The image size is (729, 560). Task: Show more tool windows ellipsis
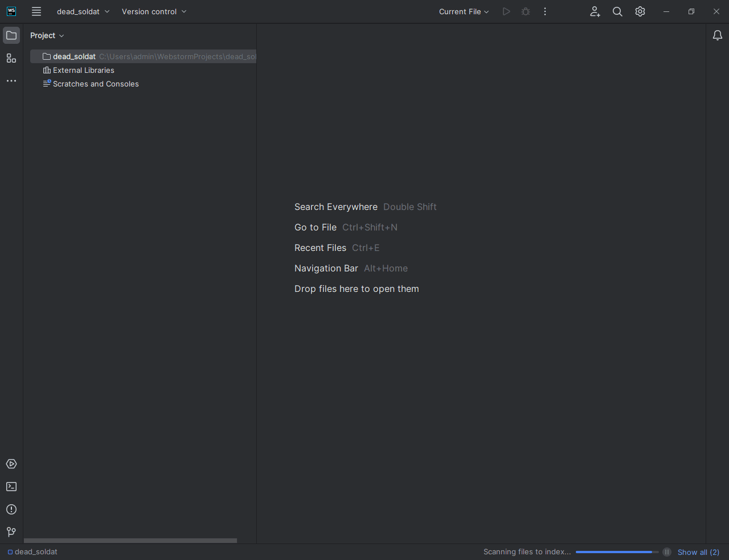[x=11, y=81]
